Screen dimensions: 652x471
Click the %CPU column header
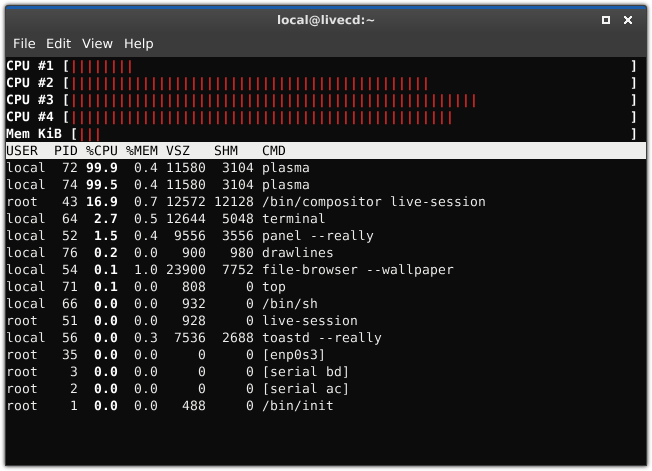pos(102,150)
